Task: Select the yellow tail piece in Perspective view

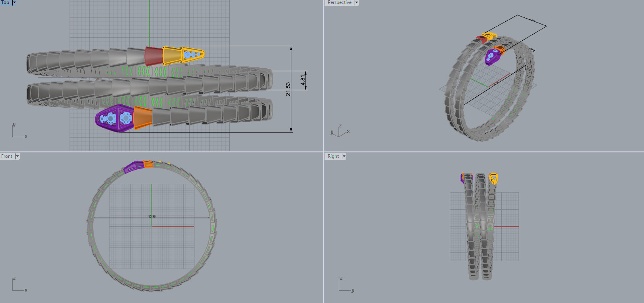Action: click(489, 36)
